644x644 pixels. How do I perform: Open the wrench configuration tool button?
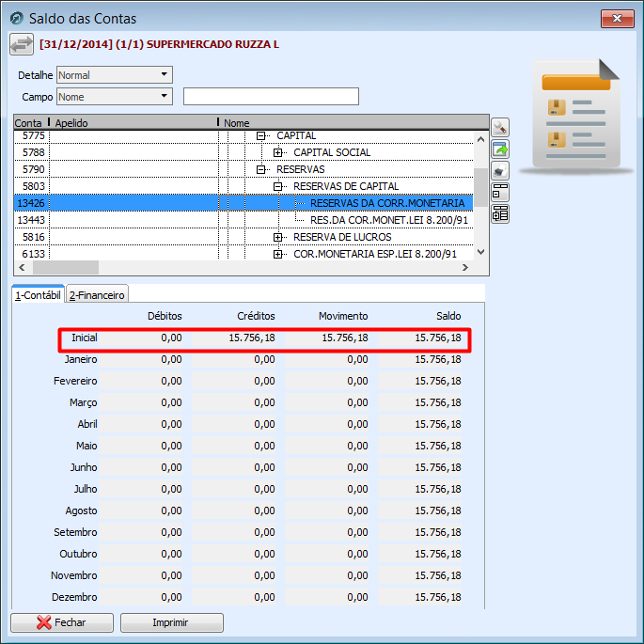tap(500, 128)
